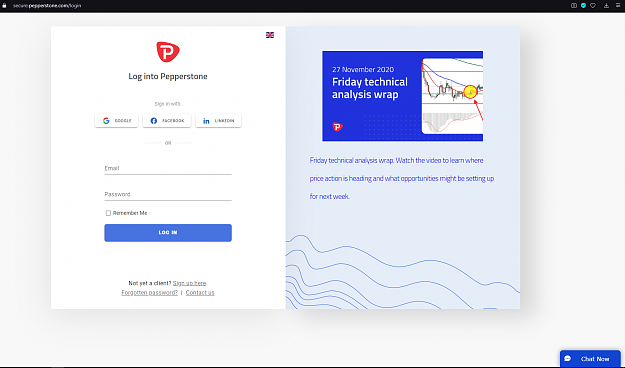The width and height of the screenshot is (625, 368).
Task: Click the '27 November 2020' banner date
Action: pyautogui.click(x=363, y=69)
